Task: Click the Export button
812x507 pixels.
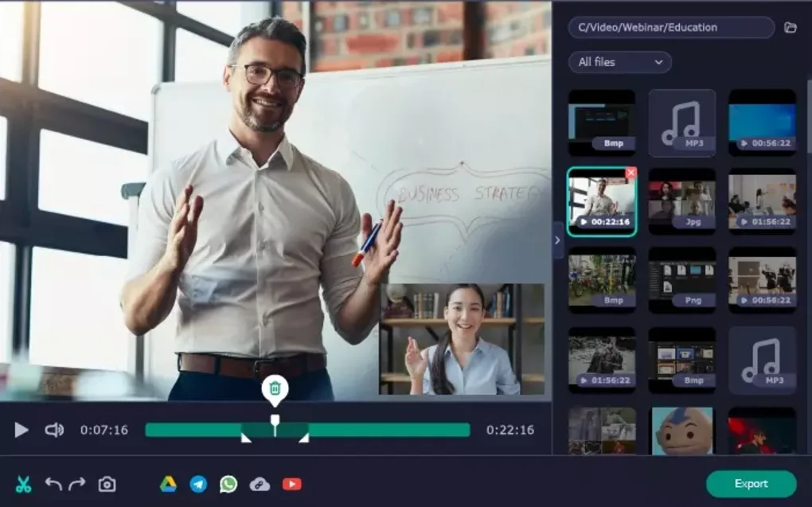Action: (x=751, y=484)
